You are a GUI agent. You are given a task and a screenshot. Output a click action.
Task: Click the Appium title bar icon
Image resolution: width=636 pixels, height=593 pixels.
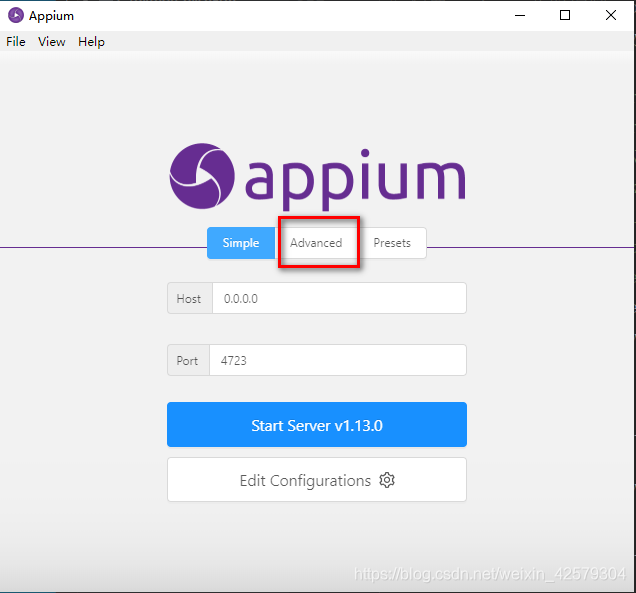(x=16, y=15)
